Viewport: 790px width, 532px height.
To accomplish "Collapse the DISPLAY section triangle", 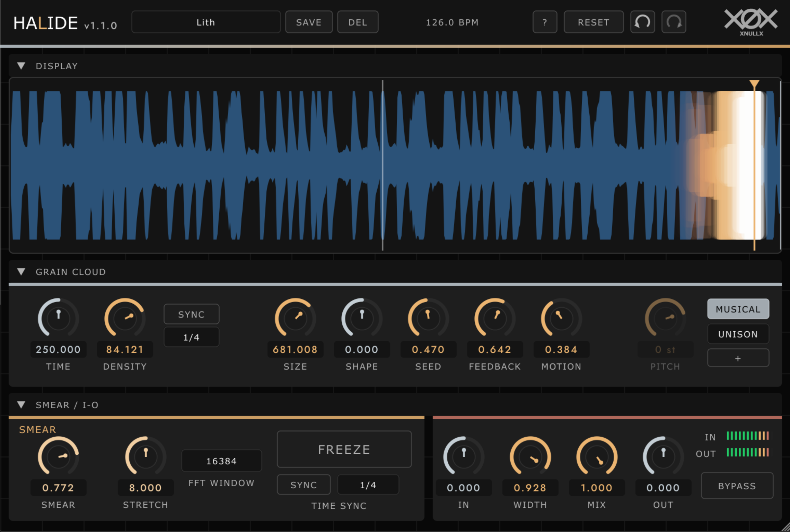I will (21, 66).
